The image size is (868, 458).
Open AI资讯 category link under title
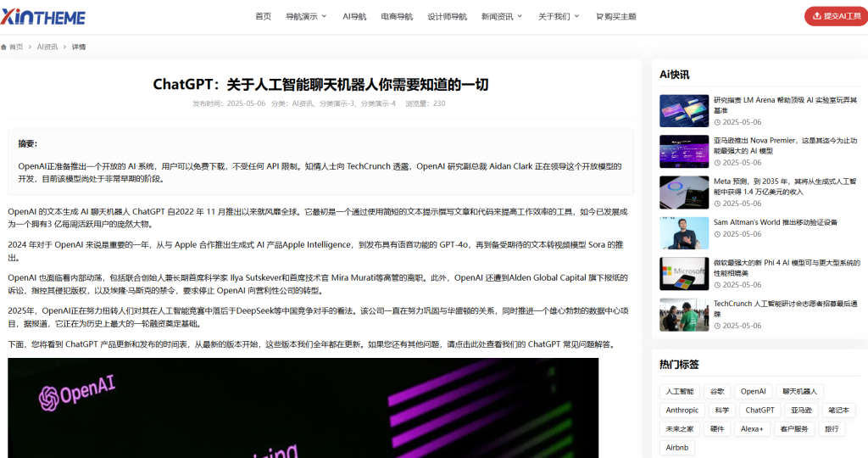coord(303,103)
